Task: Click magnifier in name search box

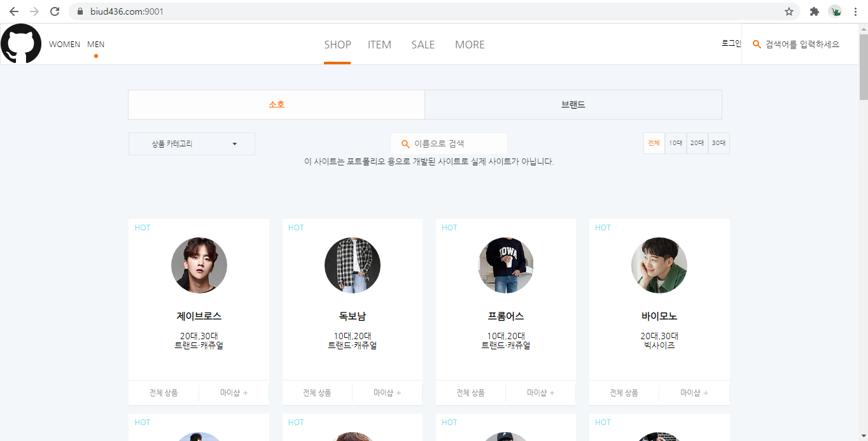Action: click(406, 144)
